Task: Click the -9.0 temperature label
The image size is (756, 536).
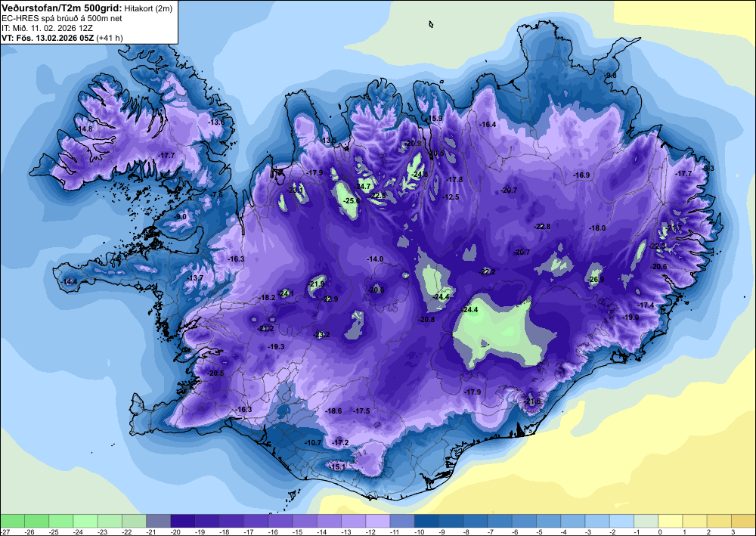Action: click(x=181, y=218)
